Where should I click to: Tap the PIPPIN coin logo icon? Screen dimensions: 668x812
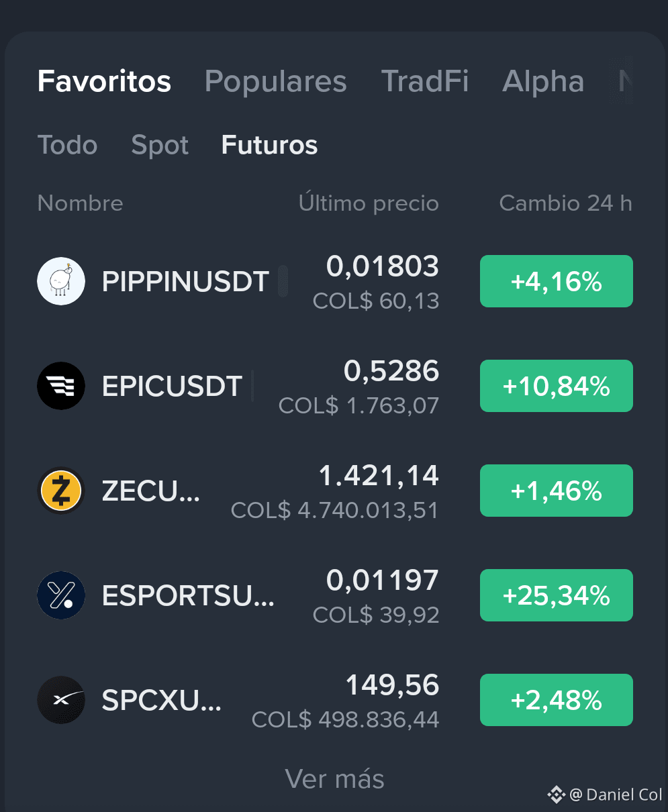click(x=61, y=281)
